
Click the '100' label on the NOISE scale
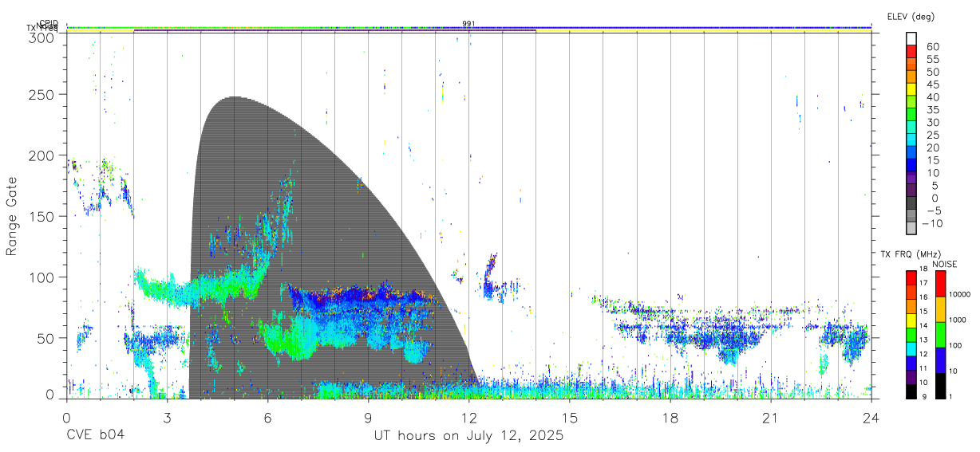(x=956, y=345)
